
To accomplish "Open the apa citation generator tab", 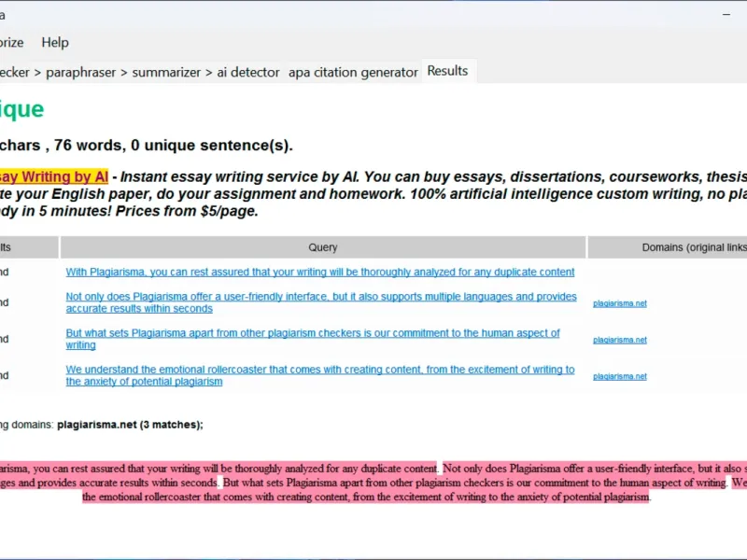I will [x=353, y=73].
